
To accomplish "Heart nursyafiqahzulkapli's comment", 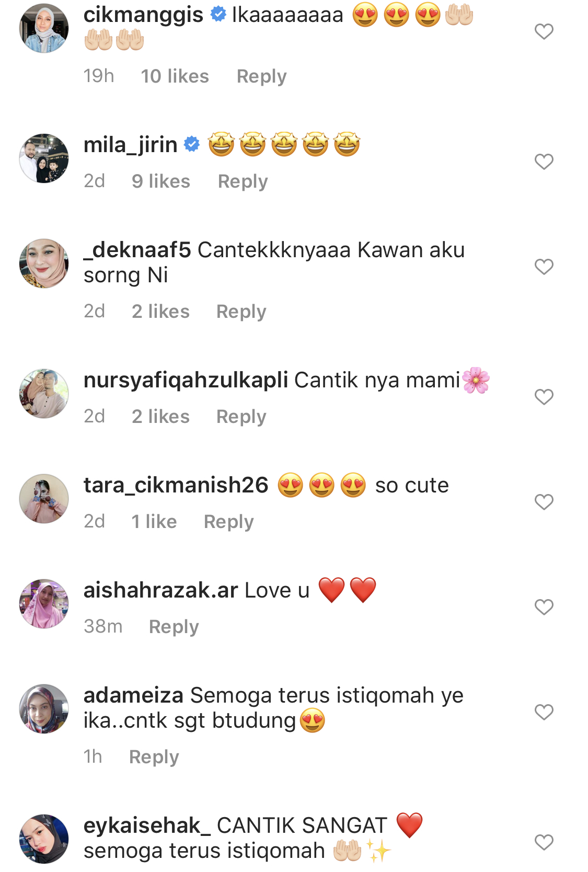I will [x=544, y=397].
